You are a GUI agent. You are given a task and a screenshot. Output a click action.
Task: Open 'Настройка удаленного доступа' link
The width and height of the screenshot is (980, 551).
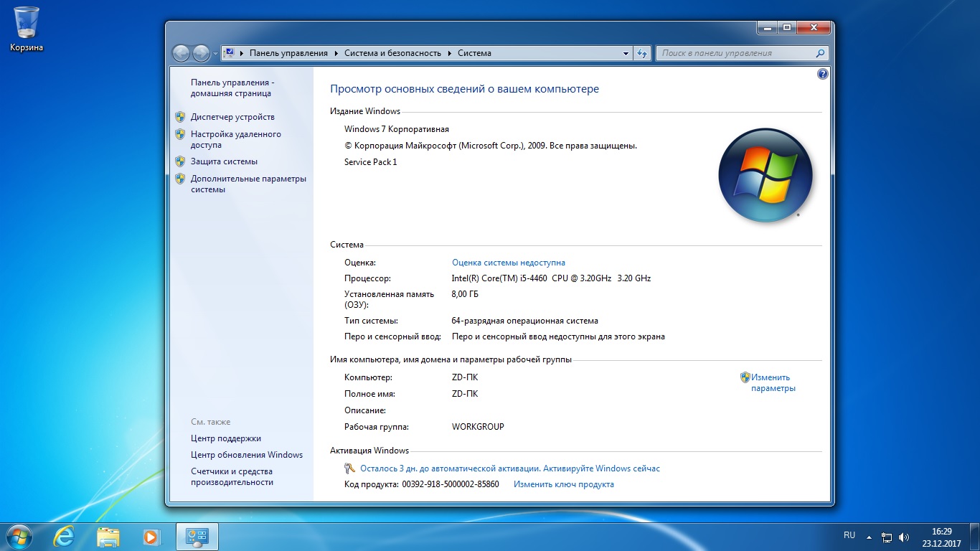(x=236, y=139)
